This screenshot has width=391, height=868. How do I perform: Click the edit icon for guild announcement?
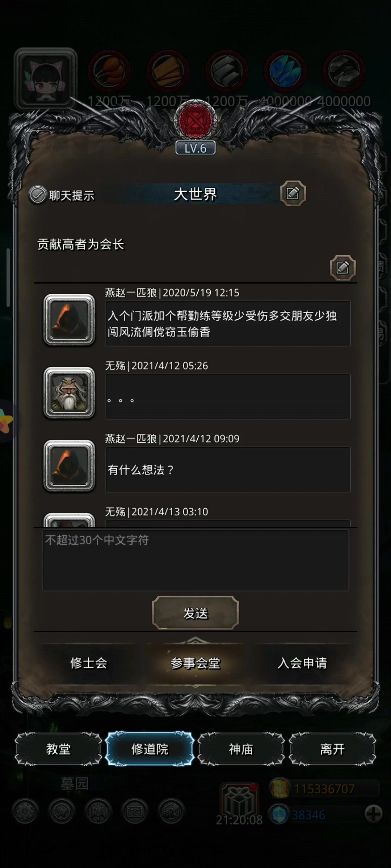[x=342, y=268]
